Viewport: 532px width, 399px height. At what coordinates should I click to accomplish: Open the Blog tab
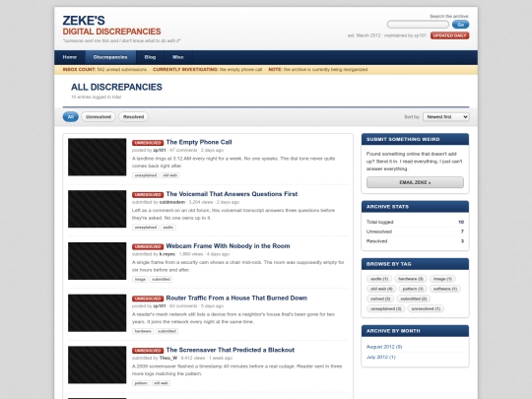tap(150, 57)
